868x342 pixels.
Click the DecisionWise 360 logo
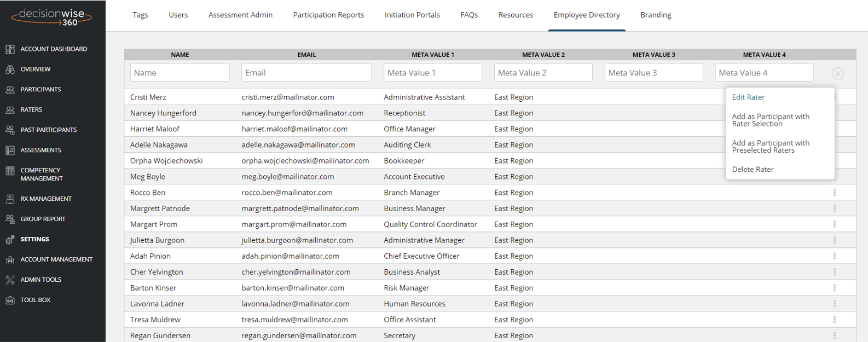click(52, 16)
